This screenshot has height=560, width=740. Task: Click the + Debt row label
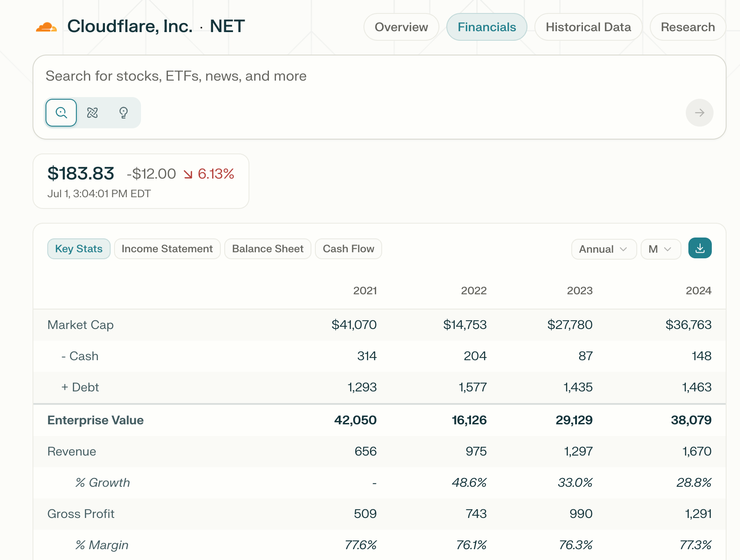coord(80,387)
